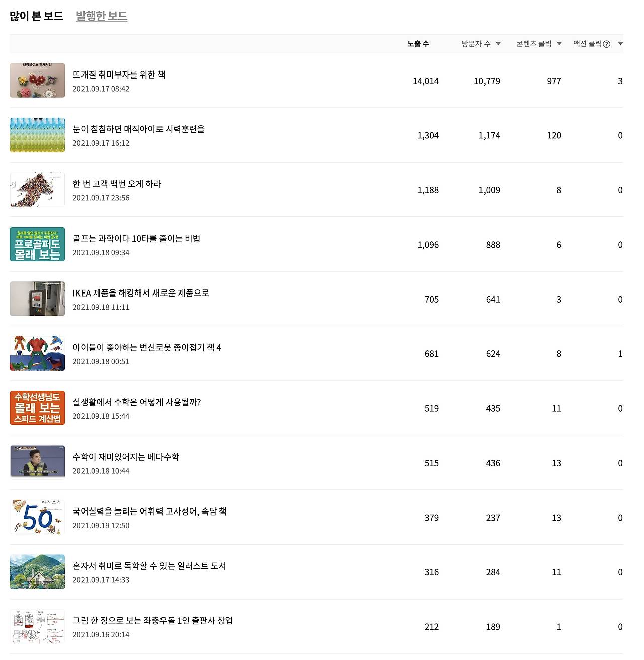This screenshot has height=660, width=644.
Task: Open 골프는 과학이다 10타를 줄이는 비법
Action: (x=136, y=238)
